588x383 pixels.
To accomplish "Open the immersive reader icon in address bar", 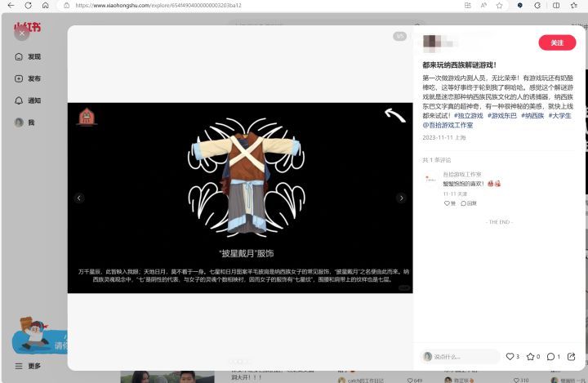I will 468,5.
